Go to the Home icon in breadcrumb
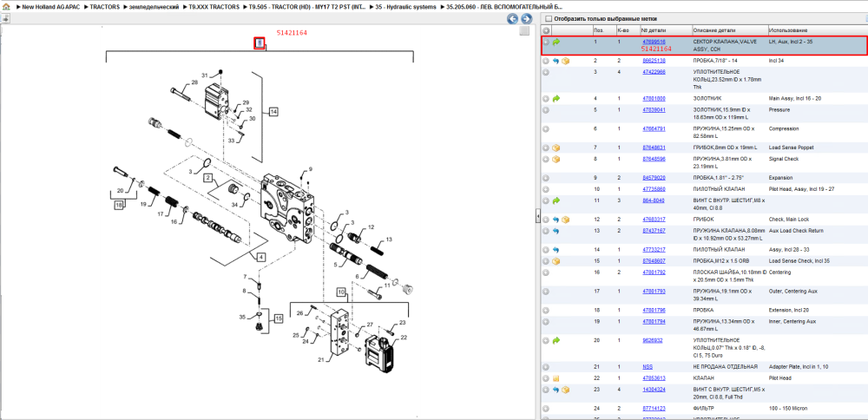Screen dimensions: 868x420 click(x=6, y=7)
